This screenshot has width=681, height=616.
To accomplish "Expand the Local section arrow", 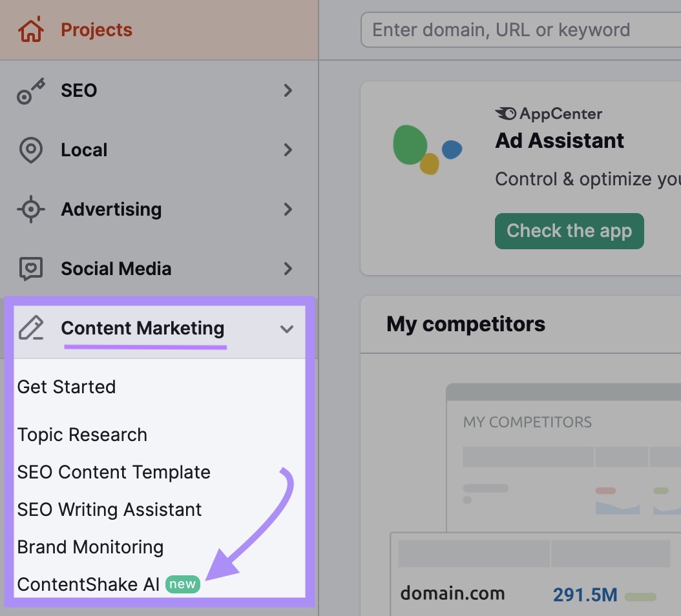I will coord(288,150).
